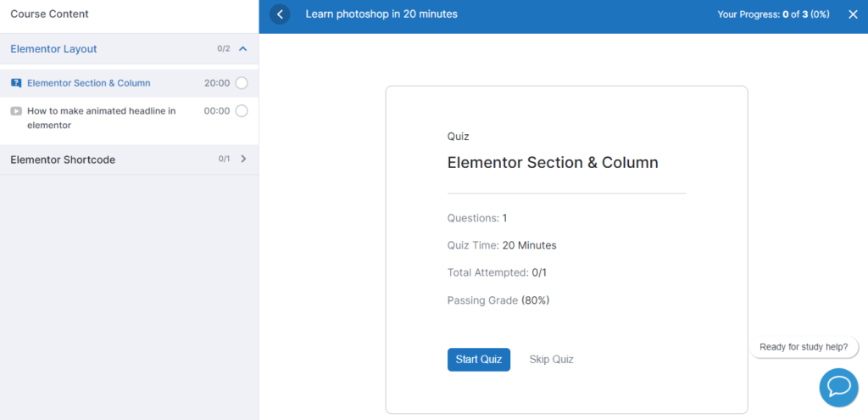This screenshot has height=420, width=868.
Task: Click the quiz icon beside Elementor Section & Column
Action: (16, 83)
